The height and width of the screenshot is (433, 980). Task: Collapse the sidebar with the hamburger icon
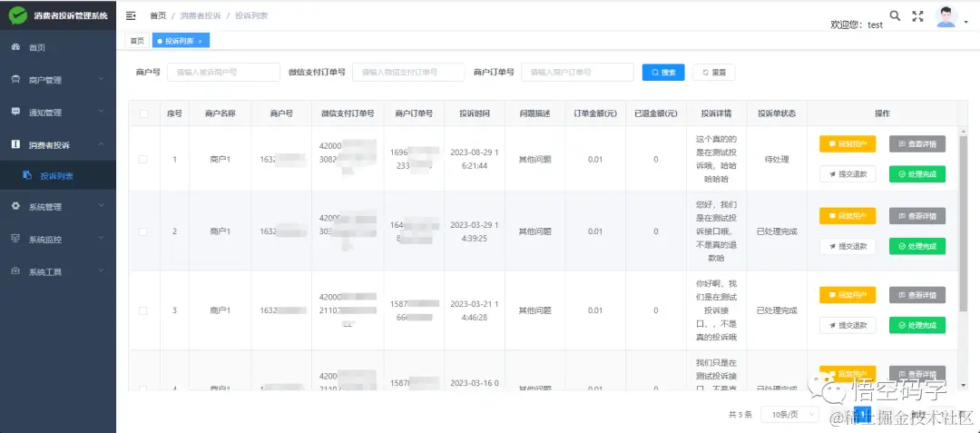[x=131, y=15]
